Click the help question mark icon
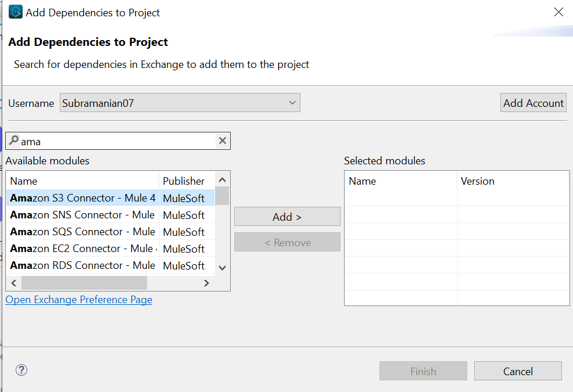Screen dimensions: 573x392 22,370
